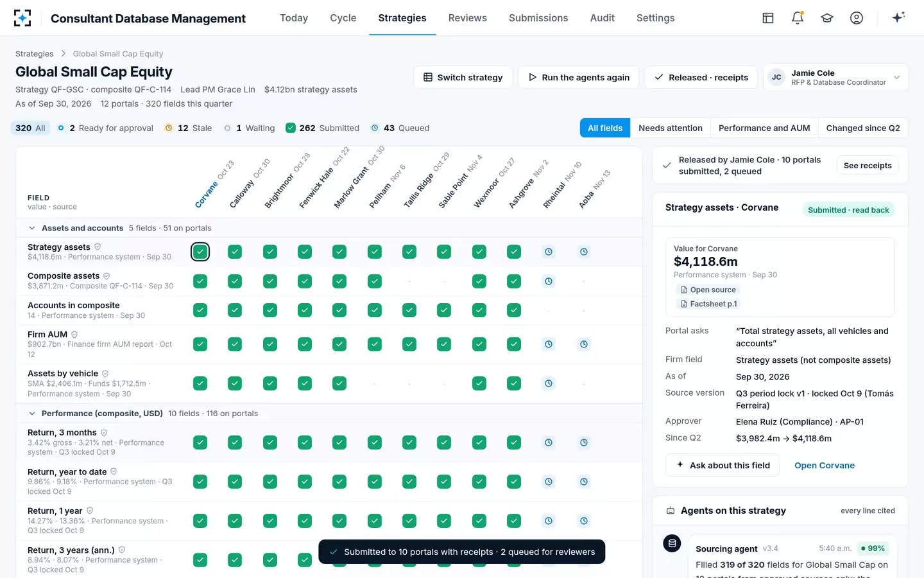Click Run the agents again button
The height and width of the screenshot is (578, 924).
pos(578,77)
